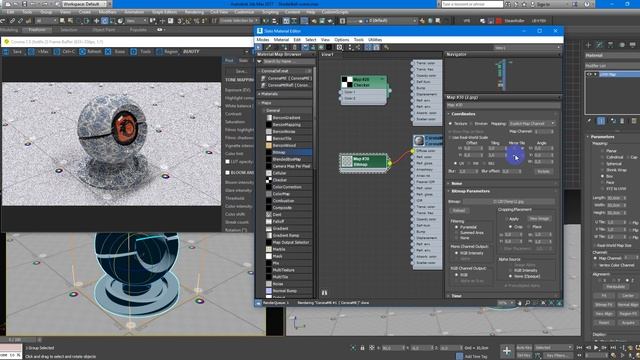The height and width of the screenshot is (360, 640).
Task: Click the Refresh icon in Corona frame buffer
Action: pos(82,52)
